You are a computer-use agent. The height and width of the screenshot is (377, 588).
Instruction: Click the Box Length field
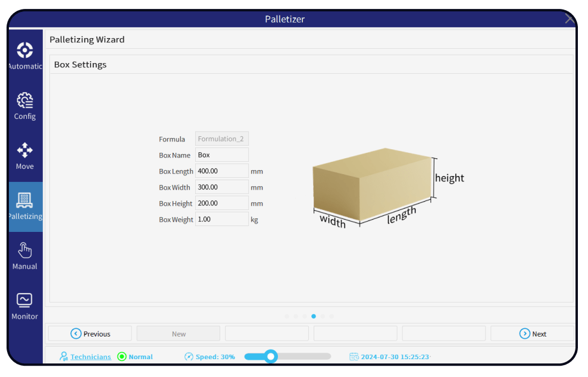coord(221,171)
